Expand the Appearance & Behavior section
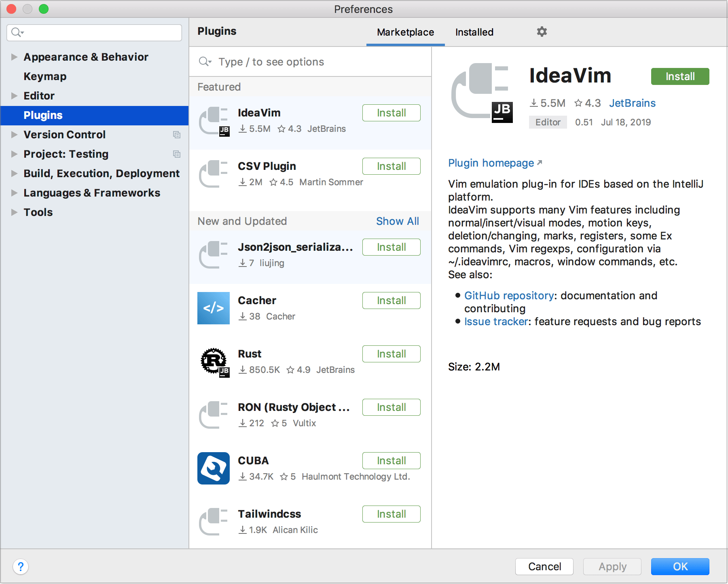Screen dimensions: 728x584 pyautogui.click(x=13, y=57)
